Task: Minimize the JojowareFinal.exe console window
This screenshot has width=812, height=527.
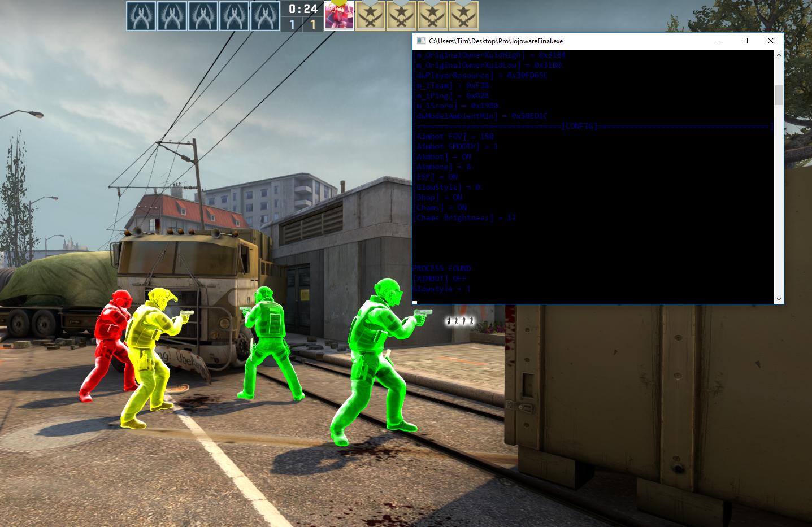Action: [719, 41]
